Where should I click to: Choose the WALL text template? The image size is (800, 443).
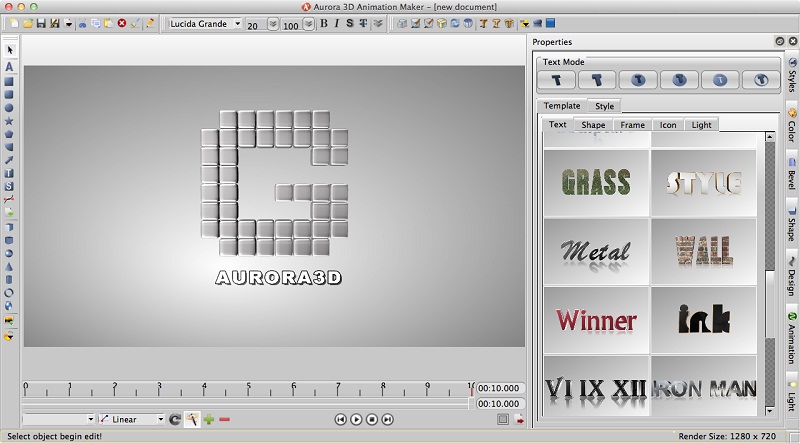tap(704, 251)
